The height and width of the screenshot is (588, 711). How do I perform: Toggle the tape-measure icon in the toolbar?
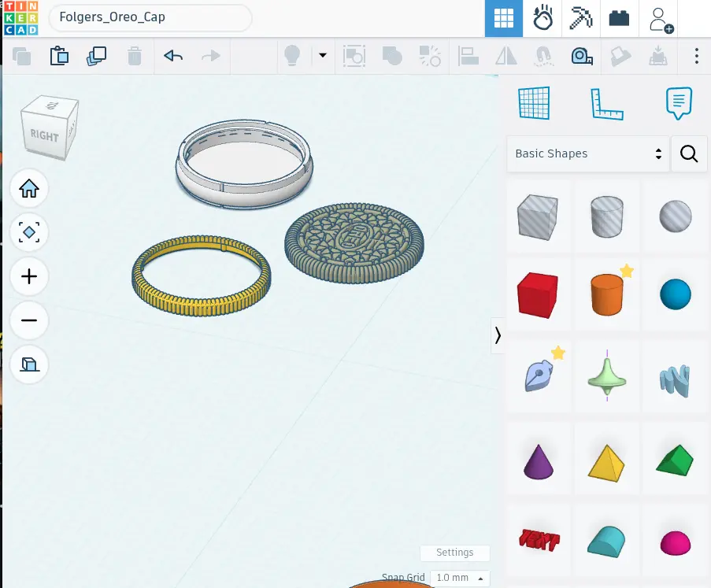582,56
